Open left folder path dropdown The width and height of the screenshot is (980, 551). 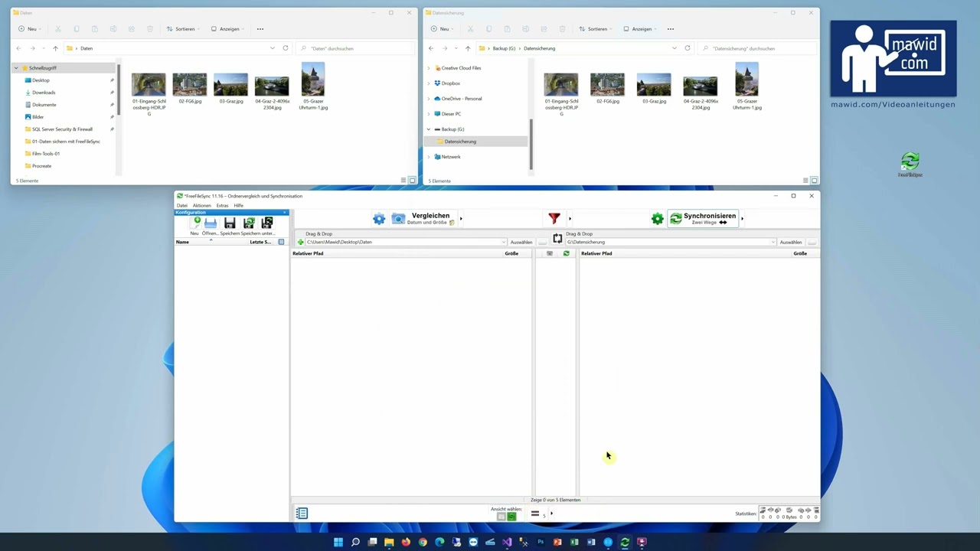pos(504,242)
